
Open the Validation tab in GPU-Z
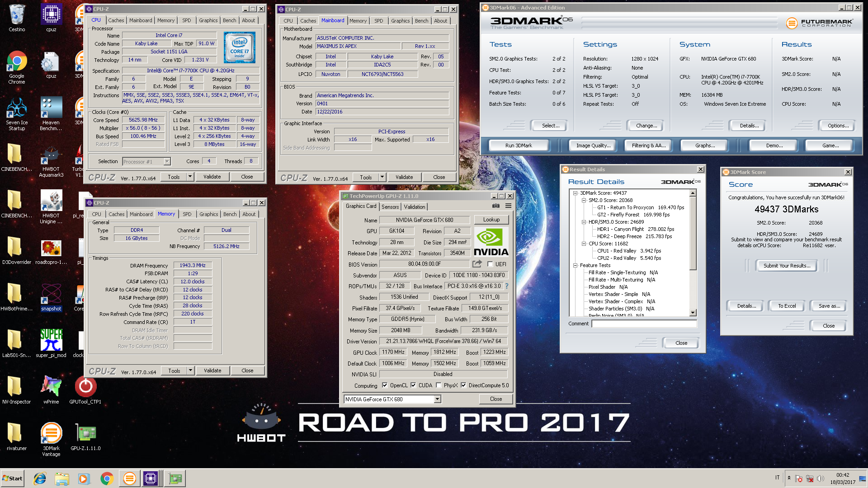[415, 207]
